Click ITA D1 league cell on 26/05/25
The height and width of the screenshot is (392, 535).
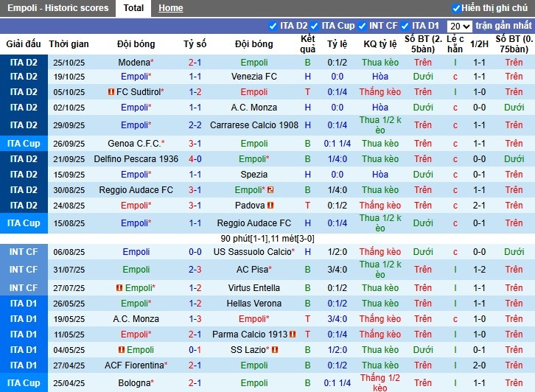(x=24, y=304)
